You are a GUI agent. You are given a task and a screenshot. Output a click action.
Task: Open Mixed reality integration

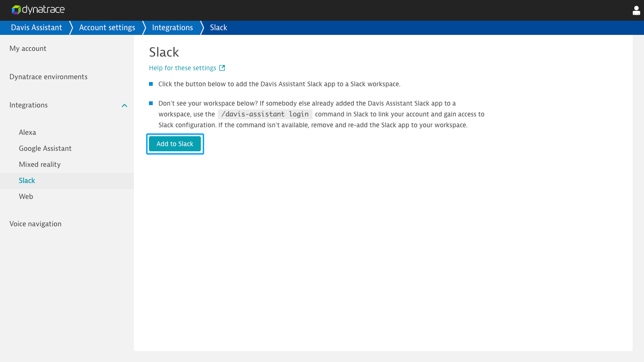(x=40, y=165)
